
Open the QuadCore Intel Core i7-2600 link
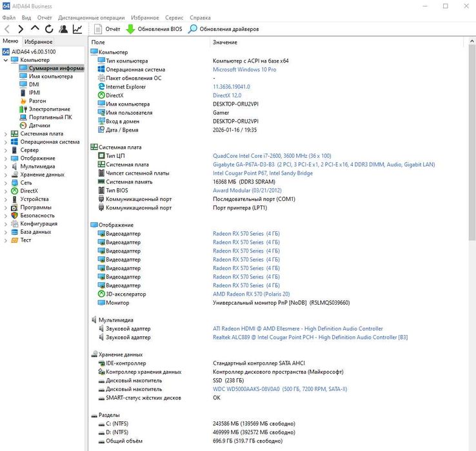coord(272,155)
